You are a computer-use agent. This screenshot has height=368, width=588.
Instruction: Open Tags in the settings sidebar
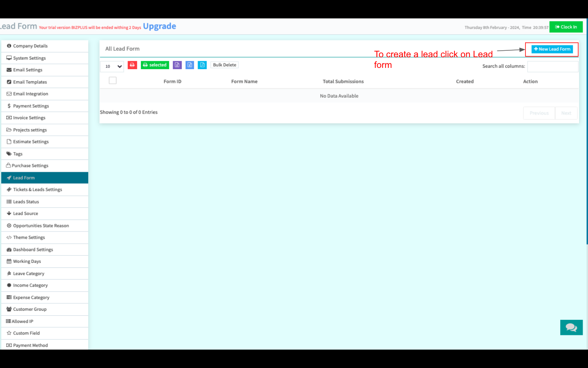click(x=18, y=154)
